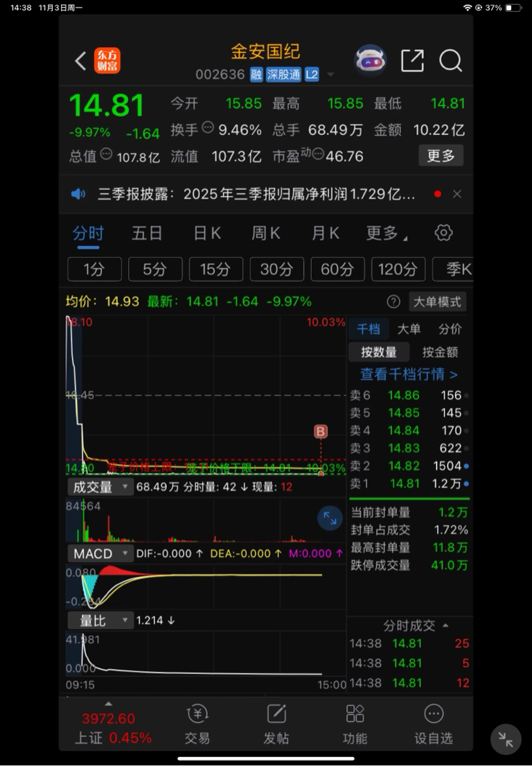532x766 pixels.
Task: Switch to 大单 tab
Action: 409,329
